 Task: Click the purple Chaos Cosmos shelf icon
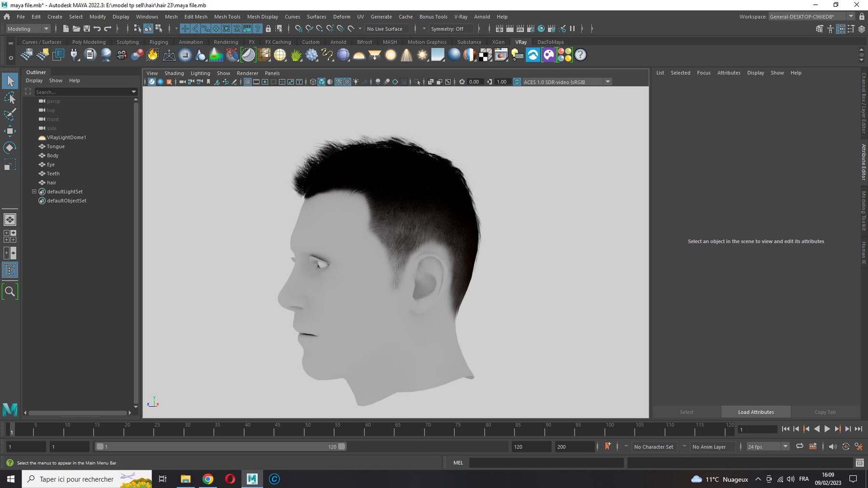(x=549, y=55)
